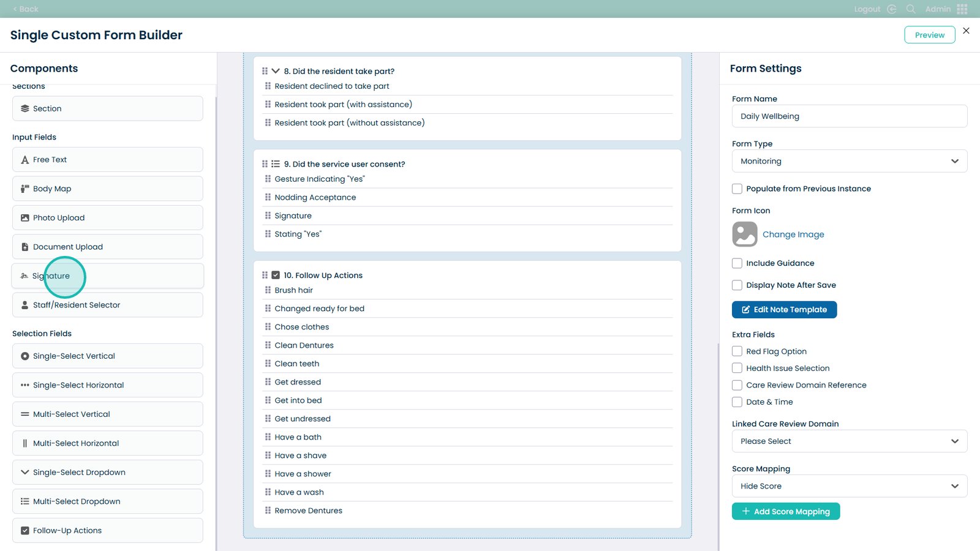Select the 'Remove Dentures' action row
Viewport: 980px width, 551px height.
tap(469, 511)
